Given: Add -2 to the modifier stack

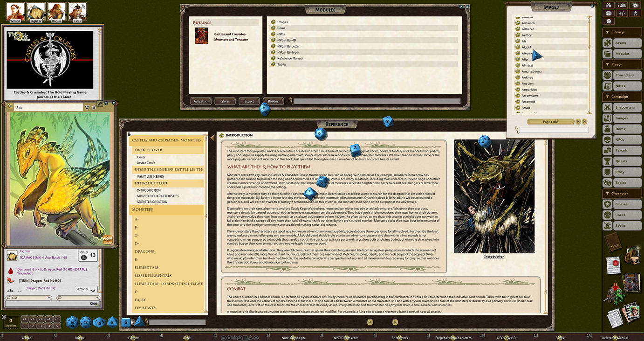Looking at the screenshot, I should pyautogui.click(x=33, y=325).
